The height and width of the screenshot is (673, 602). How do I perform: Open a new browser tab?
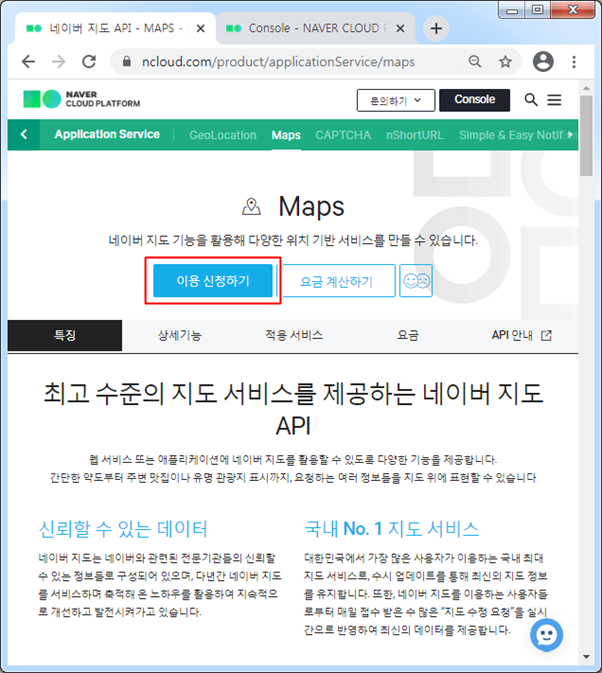[x=436, y=28]
